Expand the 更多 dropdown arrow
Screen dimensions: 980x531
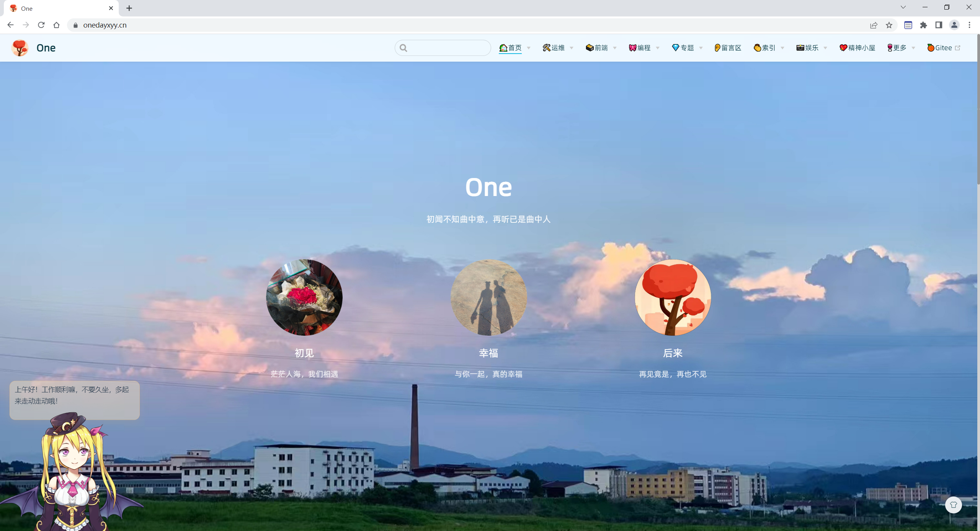[913, 48]
